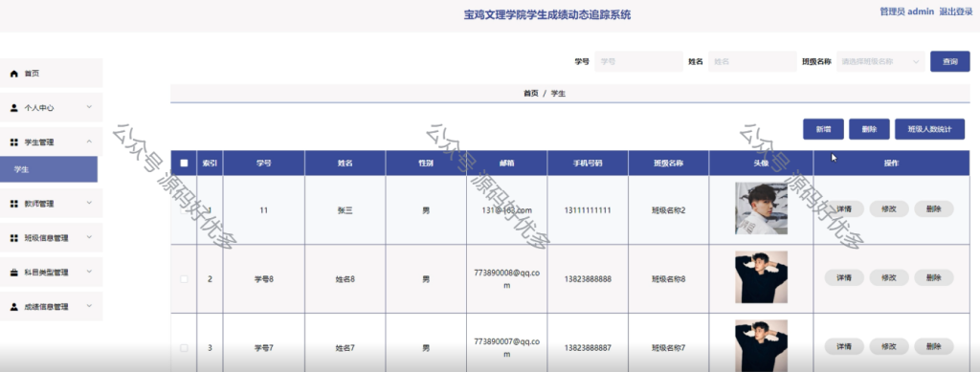Image resolution: width=980 pixels, height=372 pixels.
Task: Open the 成绩信息管理 sidebar menu label
Action: click(46, 307)
